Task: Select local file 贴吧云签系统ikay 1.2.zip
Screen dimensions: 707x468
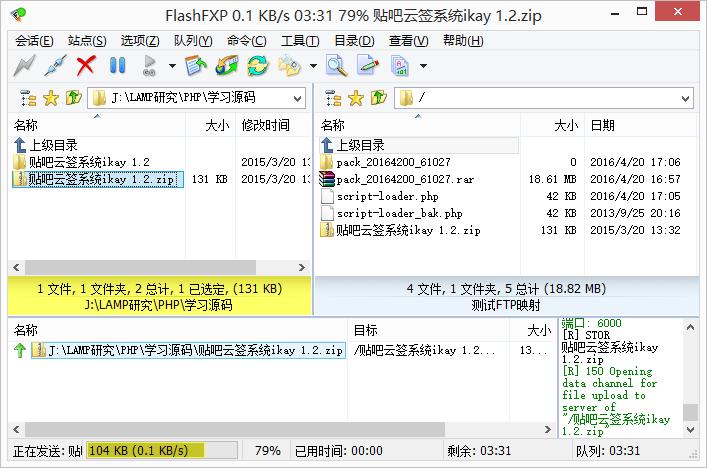Action: coord(98,179)
